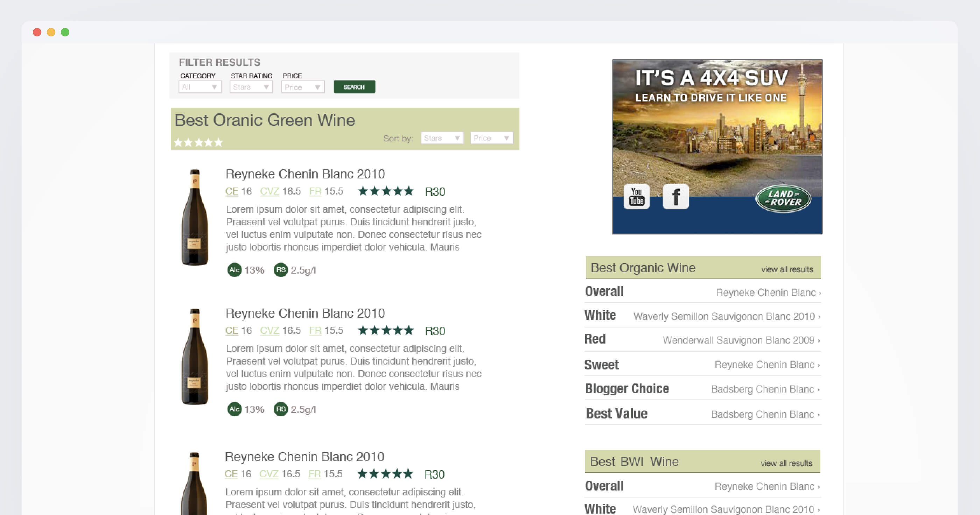Screen dimensions: 980x515
Task: Click the green window zoom button
Action: pos(65,32)
